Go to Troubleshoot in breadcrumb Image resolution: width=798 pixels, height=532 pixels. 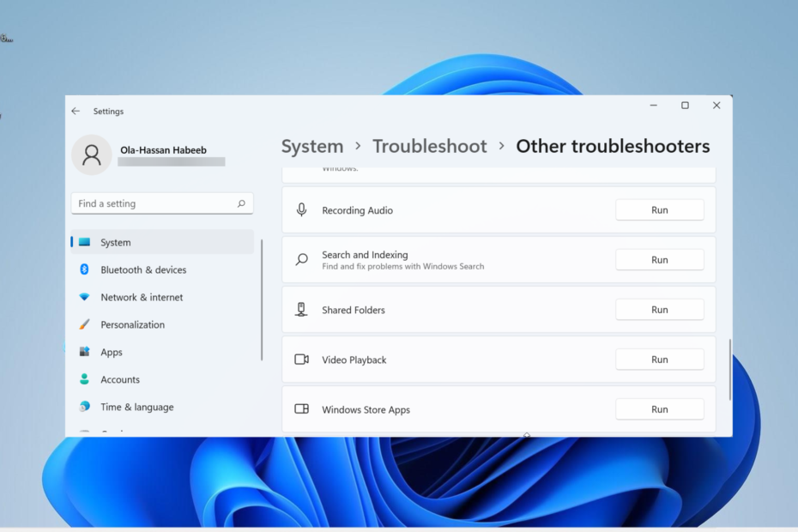coord(430,147)
